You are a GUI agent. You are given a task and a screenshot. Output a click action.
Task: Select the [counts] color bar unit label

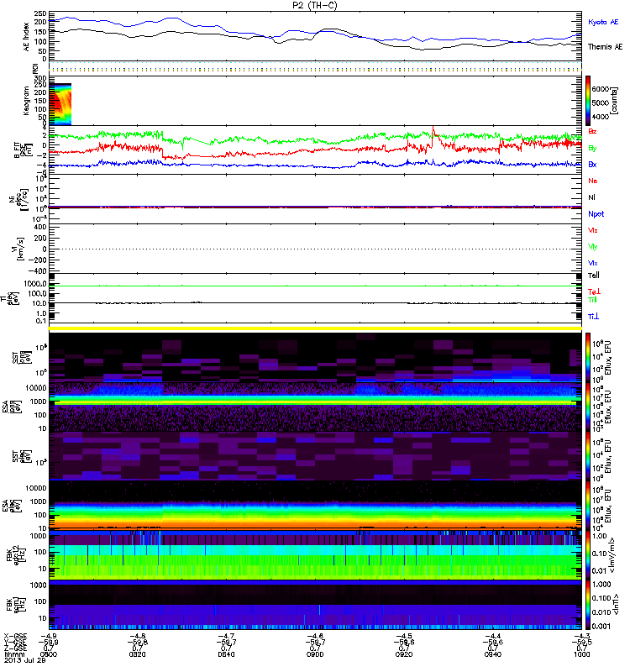615,101
